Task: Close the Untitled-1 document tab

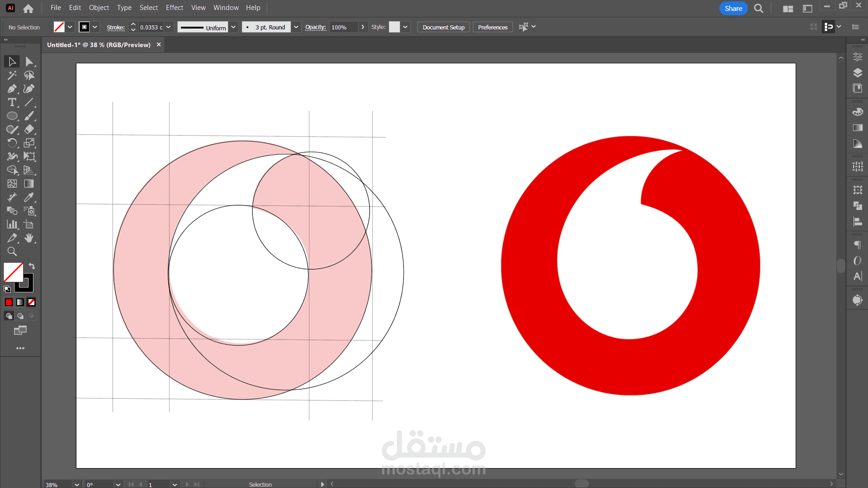Action: (159, 44)
